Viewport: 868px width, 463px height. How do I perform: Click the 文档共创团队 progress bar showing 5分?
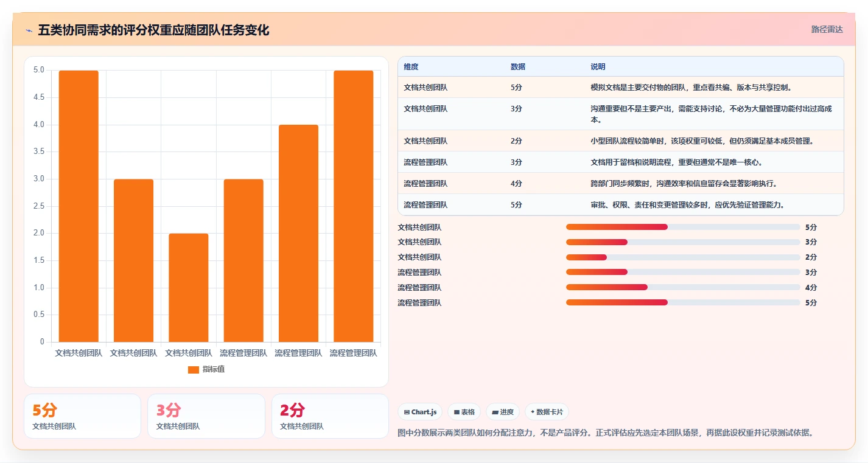click(683, 227)
